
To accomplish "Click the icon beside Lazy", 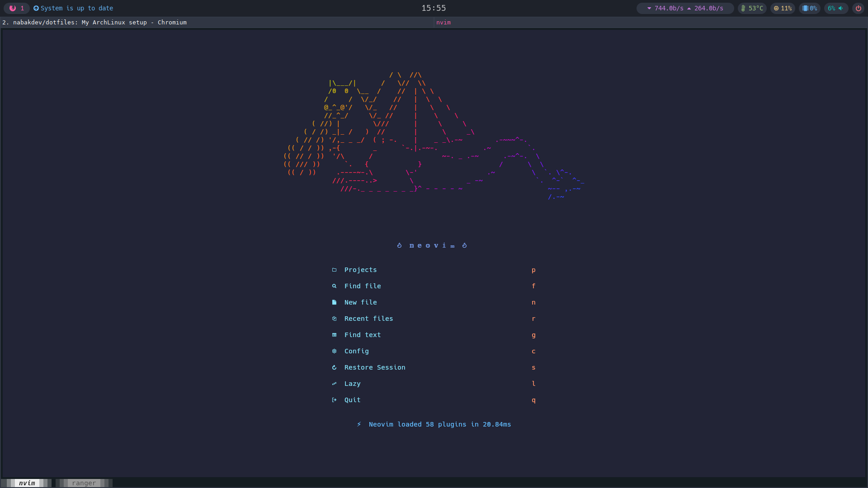I will (334, 384).
